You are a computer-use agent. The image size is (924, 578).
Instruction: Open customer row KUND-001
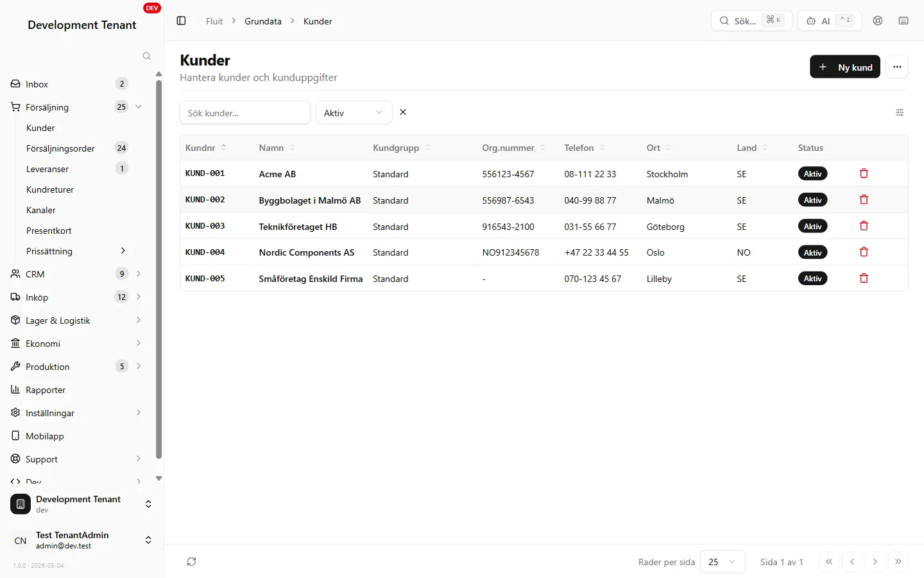[x=544, y=173]
